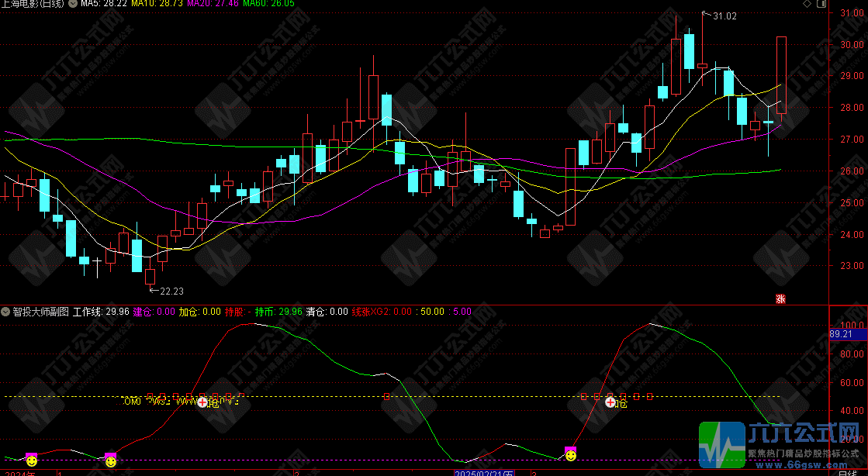
Task: Expand the dropdown next to 上海电影(日线)
Action: coord(73,4)
